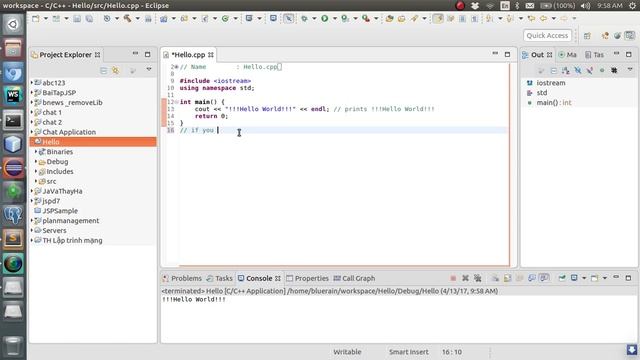Select std namespace in Outline
Screen dimensions: 640x360
coord(542,93)
